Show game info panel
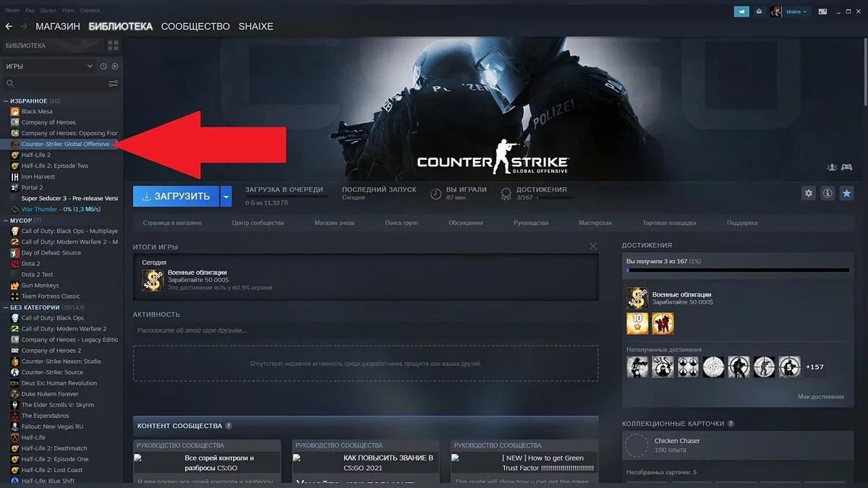Viewport: 868px width, 488px height. click(827, 193)
